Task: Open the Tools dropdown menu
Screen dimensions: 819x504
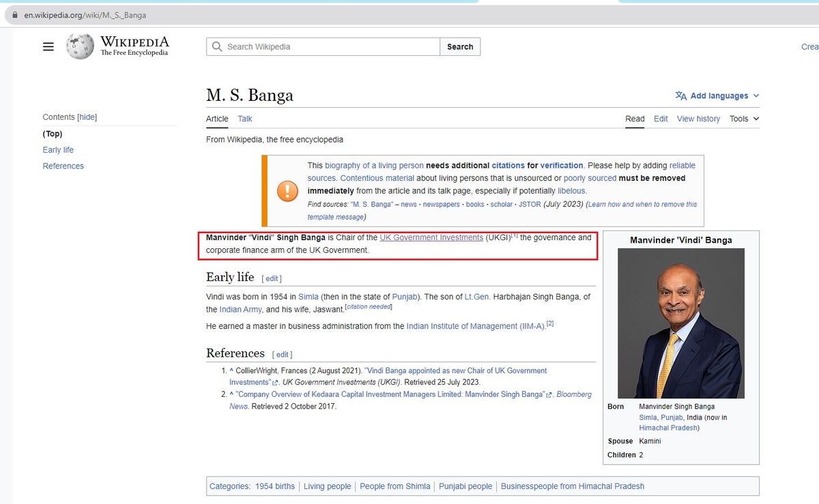Action: click(x=744, y=119)
